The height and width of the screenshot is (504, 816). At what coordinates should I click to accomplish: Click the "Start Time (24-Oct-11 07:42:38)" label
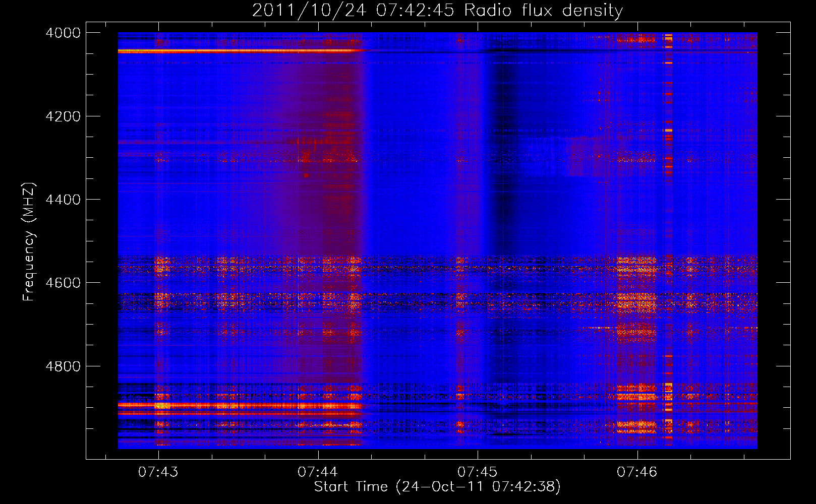437,487
